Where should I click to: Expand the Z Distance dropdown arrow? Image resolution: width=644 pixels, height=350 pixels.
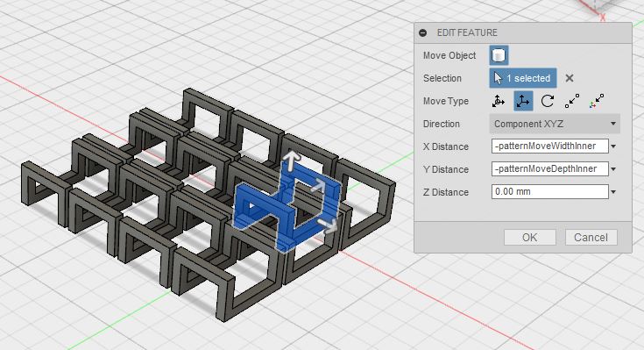coord(613,191)
